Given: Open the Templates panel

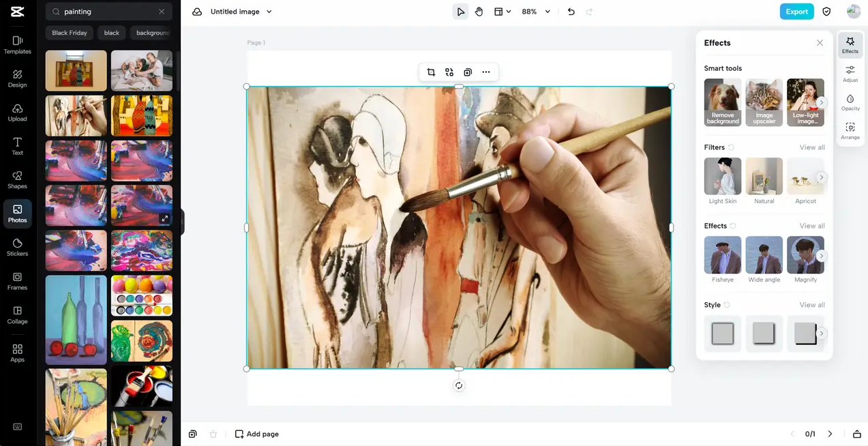Looking at the screenshot, I should tap(18, 45).
